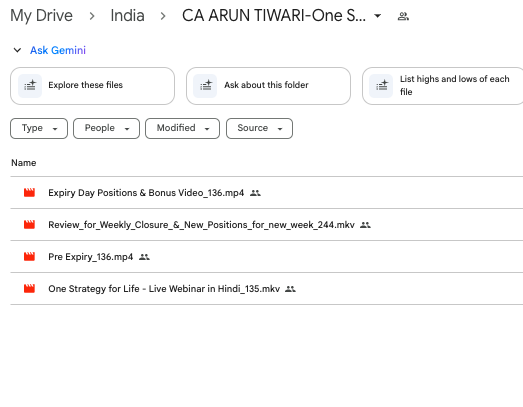Viewport: 523px width, 407px height.
Task: Open the Modified filter dropdown
Action: pyautogui.click(x=182, y=128)
